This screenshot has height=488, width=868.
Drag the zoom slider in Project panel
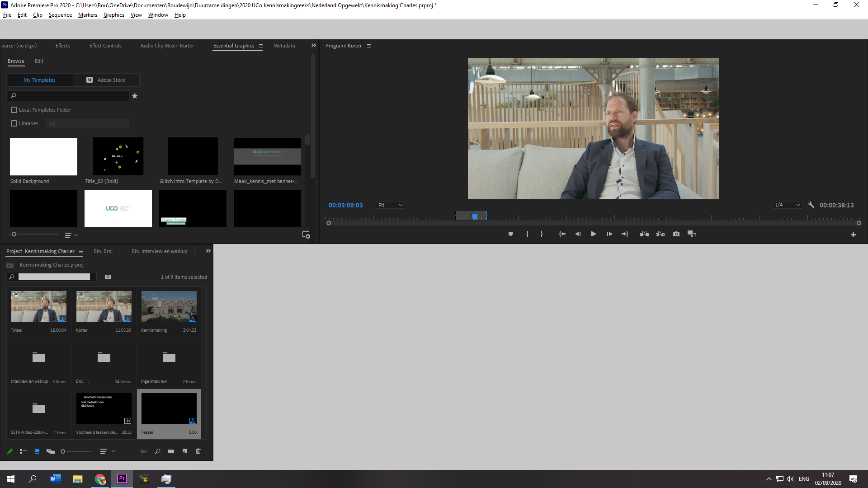coord(63,452)
